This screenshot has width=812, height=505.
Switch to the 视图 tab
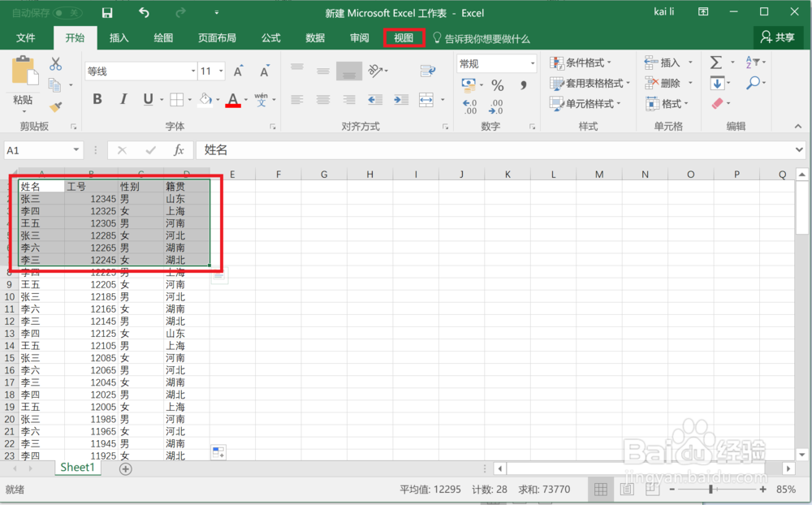404,38
